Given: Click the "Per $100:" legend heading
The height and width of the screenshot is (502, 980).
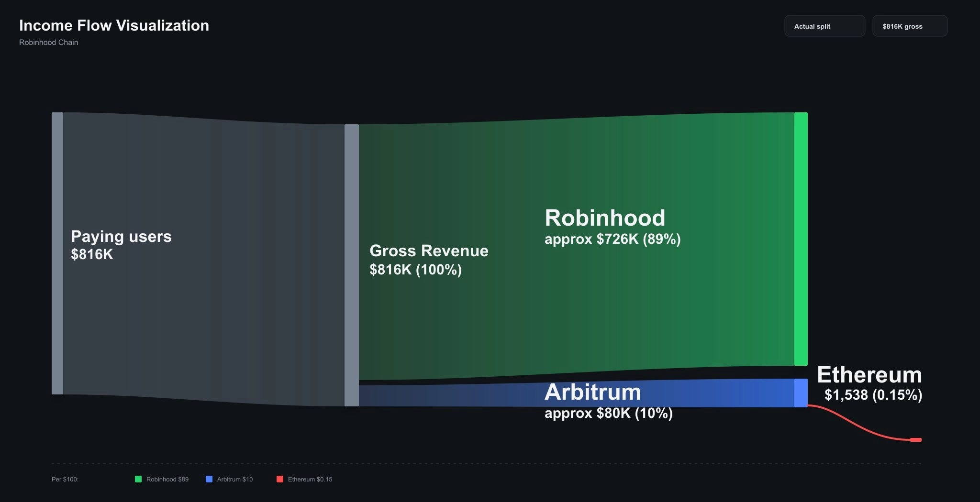Looking at the screenshot, I should (x=65, y=479).
